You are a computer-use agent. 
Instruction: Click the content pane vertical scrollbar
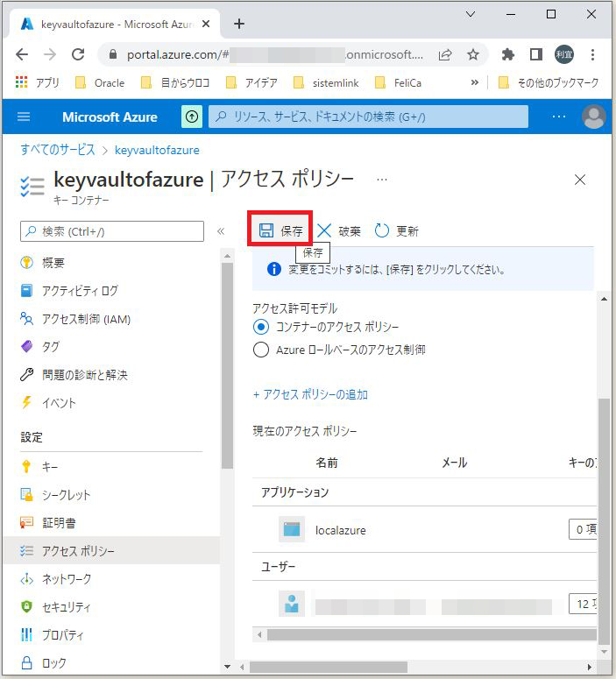(604, 523)
